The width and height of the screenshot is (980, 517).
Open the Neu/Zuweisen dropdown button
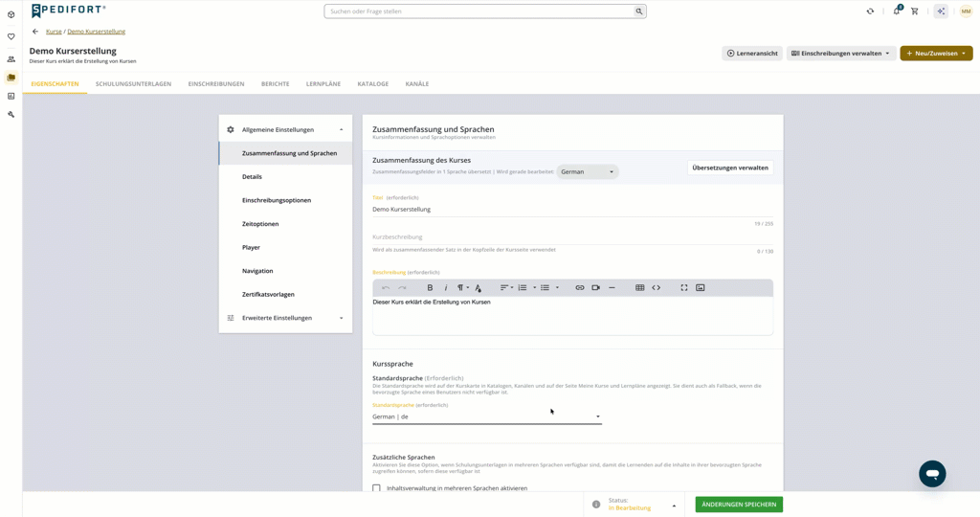coord(936,54)
